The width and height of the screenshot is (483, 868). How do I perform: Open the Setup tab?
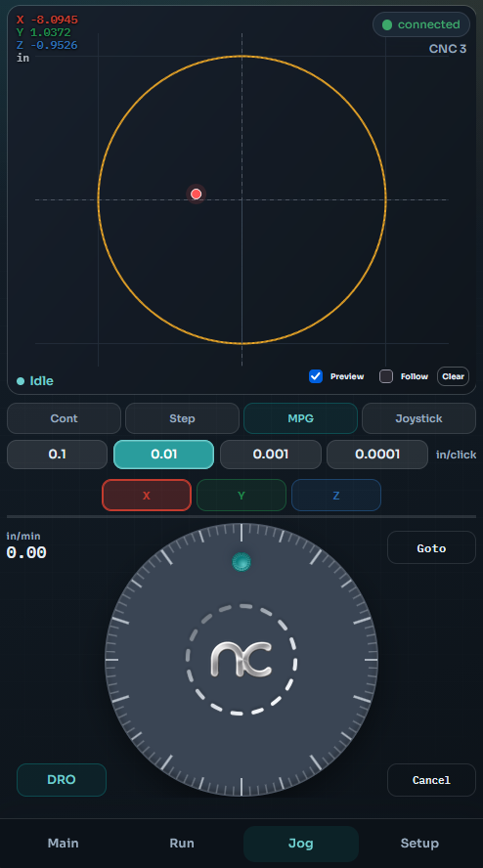(419, 844)
